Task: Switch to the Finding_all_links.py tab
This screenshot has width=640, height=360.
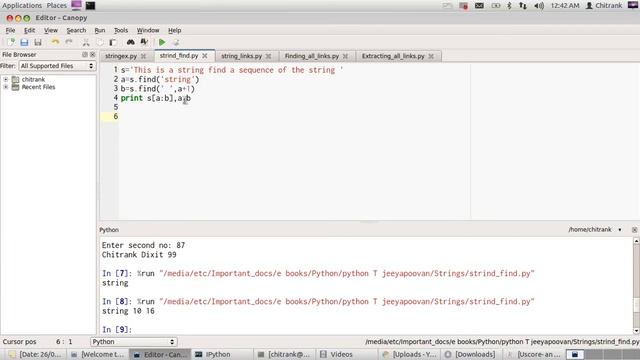Action: [x=312, y=56]
